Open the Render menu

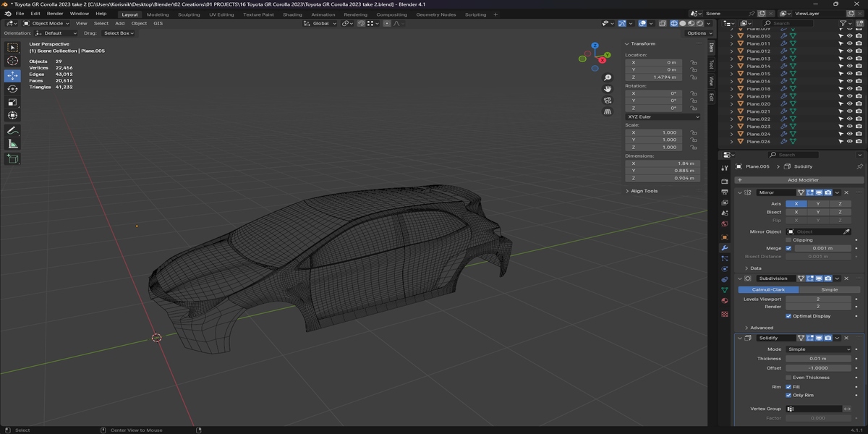55,14
